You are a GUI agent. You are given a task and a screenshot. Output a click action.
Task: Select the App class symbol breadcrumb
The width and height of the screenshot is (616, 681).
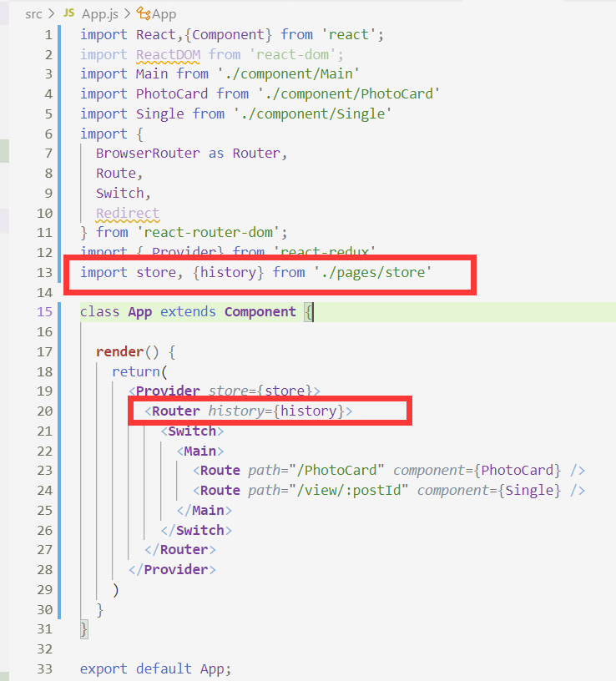pyautogui.click(x=164, y=14)
